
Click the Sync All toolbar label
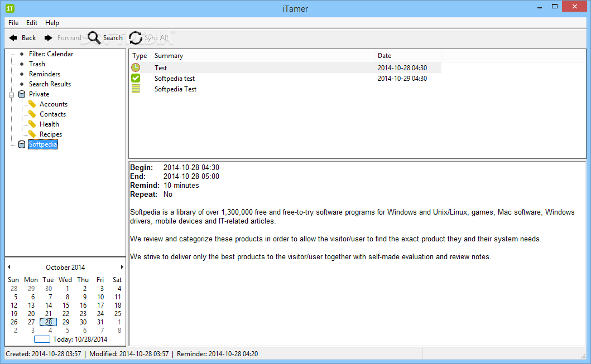tap(156, 38)
